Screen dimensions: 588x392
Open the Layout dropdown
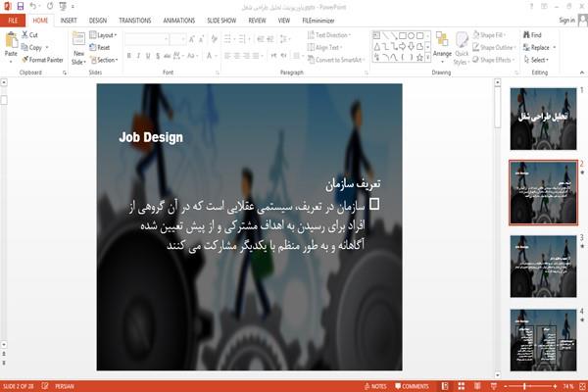[103, 35]
